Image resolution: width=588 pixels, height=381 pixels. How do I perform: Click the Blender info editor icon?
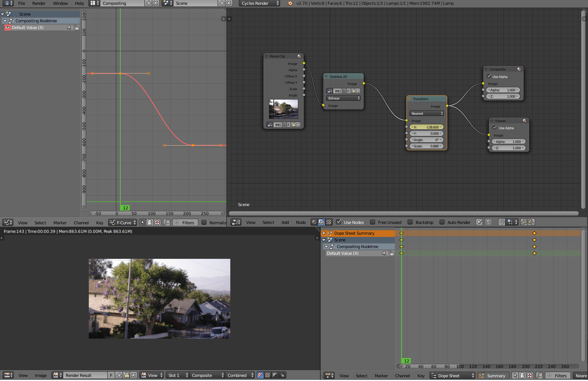pos(9,3)
